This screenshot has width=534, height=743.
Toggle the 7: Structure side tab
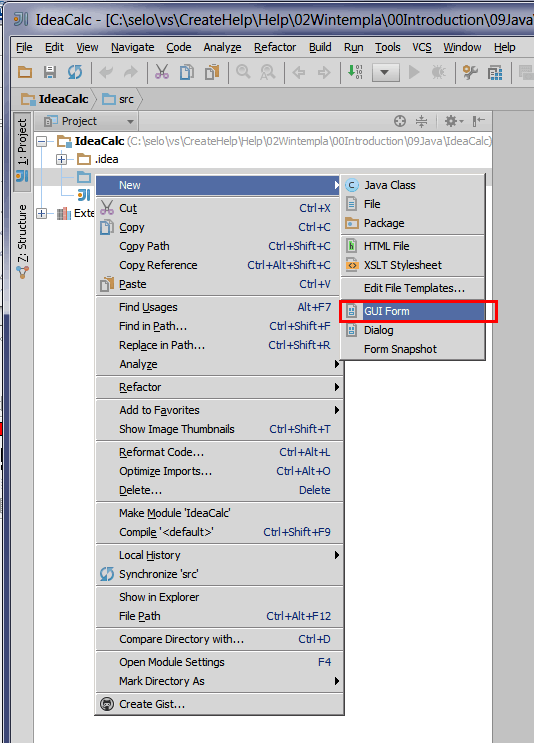click(22, 241)
